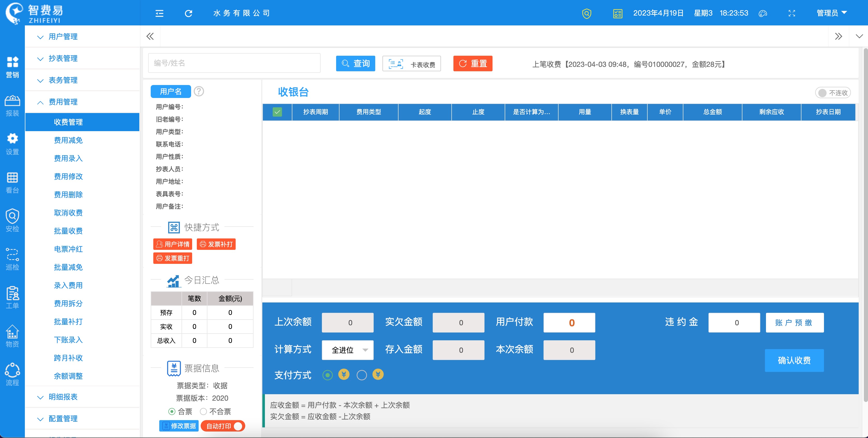The height and width of the screenshot is (438, 868).
Task: Open the 报装 sidebar module
Action: (12, 105)
